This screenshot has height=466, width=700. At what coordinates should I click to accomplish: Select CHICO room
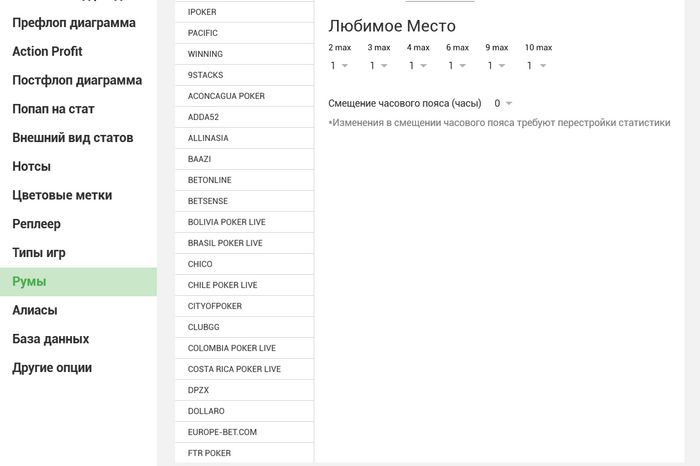(244, 264)
